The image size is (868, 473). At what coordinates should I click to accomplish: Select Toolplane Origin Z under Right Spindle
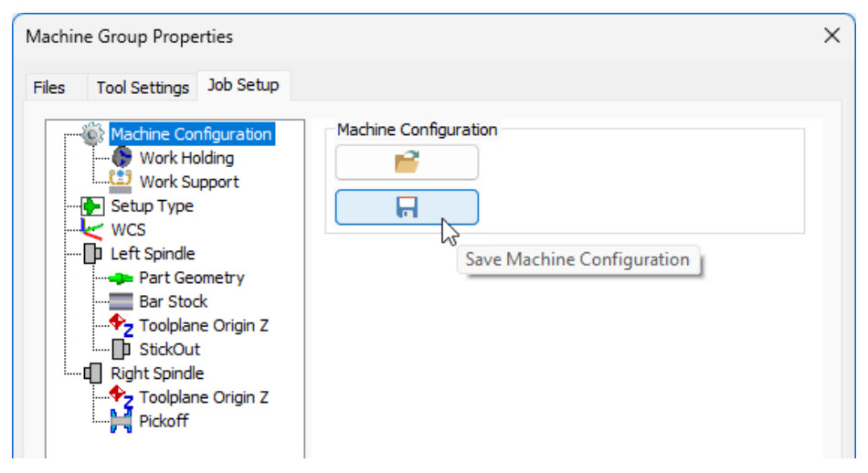click(x=204, y=397)
